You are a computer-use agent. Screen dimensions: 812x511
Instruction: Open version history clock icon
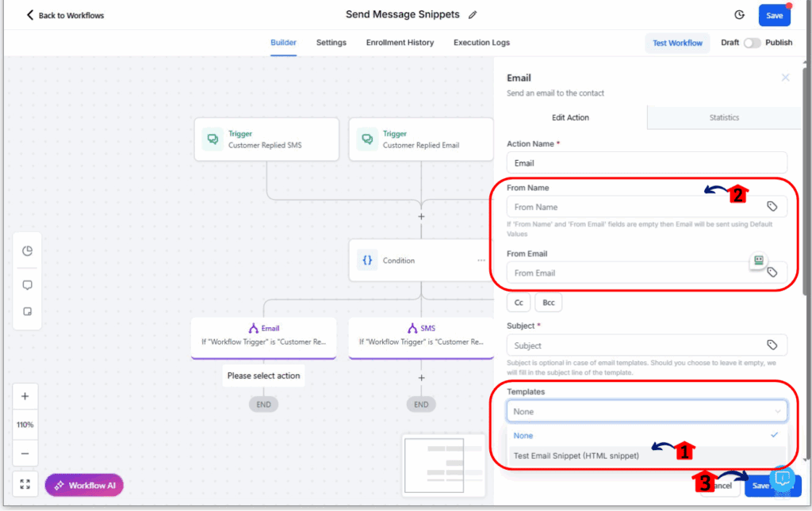[x=740, y=15]
